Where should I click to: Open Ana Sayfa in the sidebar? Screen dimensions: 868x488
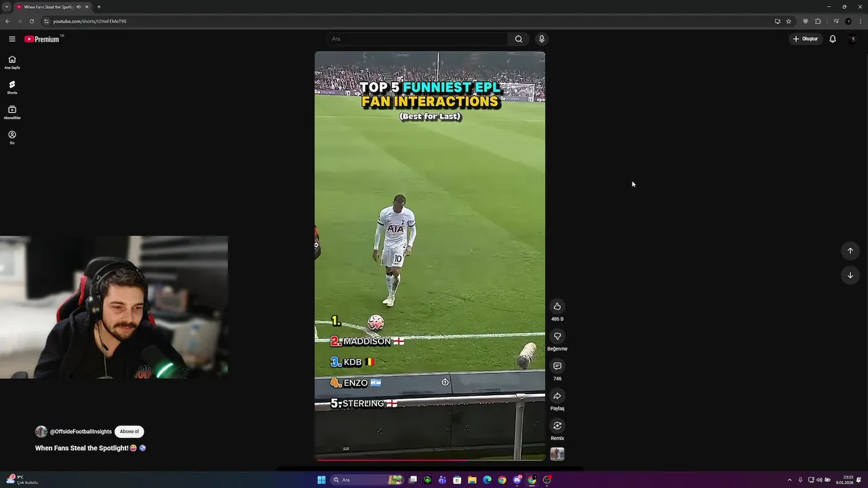(x=12, y=62)
